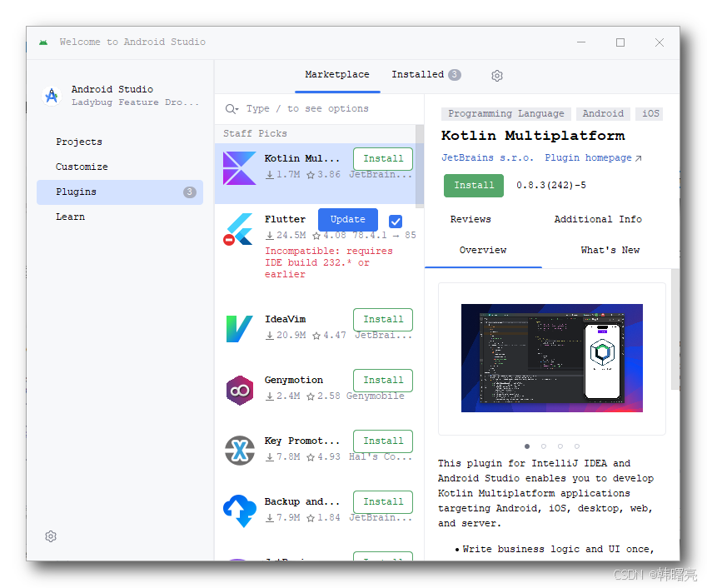Select the IdeaVim plugin name
The width and height of the screenshot is (707, 588).
(x=285, y=319)
